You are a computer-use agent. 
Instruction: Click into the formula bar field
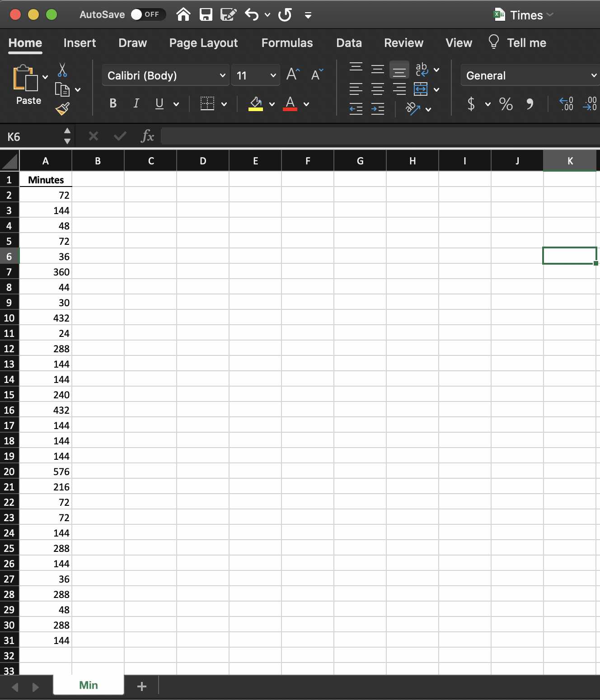pyautogui.click(x=380, y=136)
